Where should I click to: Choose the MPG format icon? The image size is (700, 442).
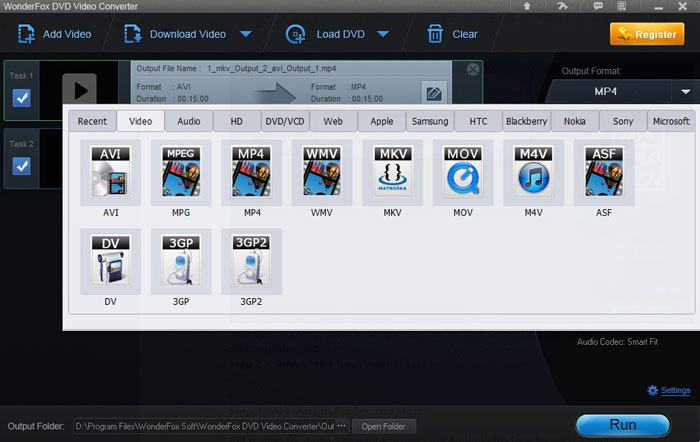click(x=181, y=172)
